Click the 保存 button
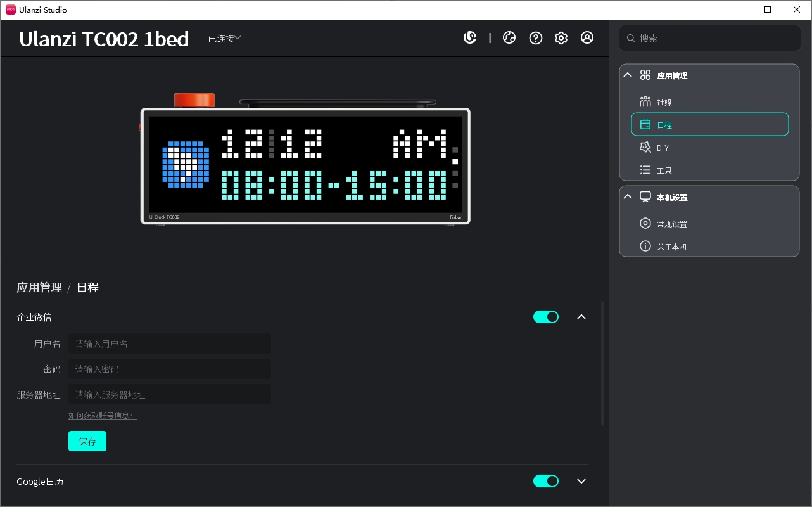 tap(87, 441)
